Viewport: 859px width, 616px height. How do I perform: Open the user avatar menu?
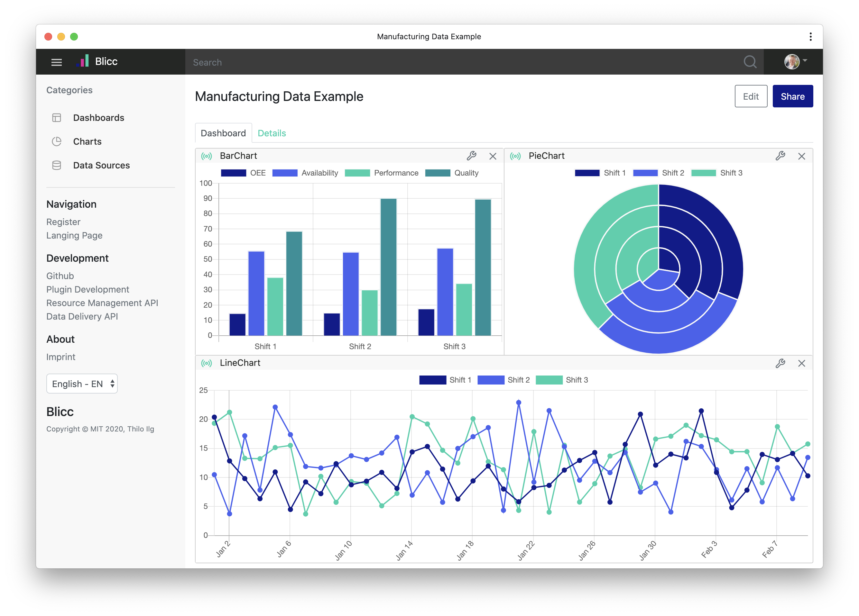click(x=795, y=61)
